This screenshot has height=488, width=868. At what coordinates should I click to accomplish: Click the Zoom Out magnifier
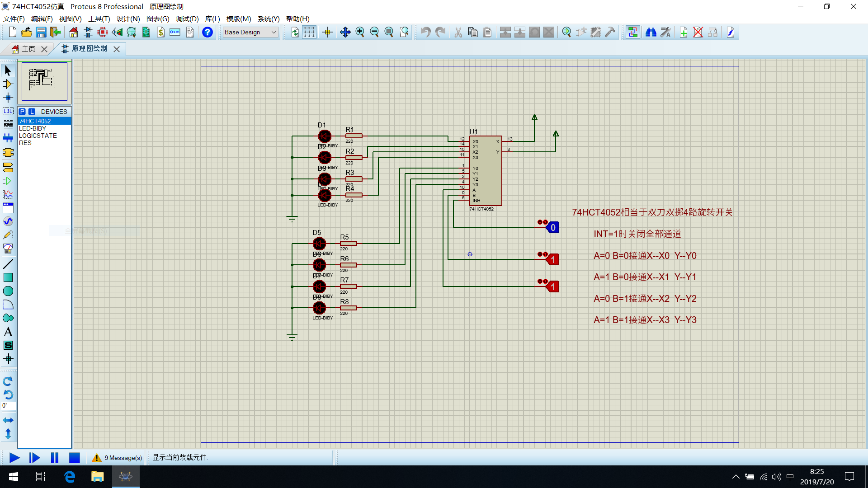pyautogui.click(x=374, y=32)
